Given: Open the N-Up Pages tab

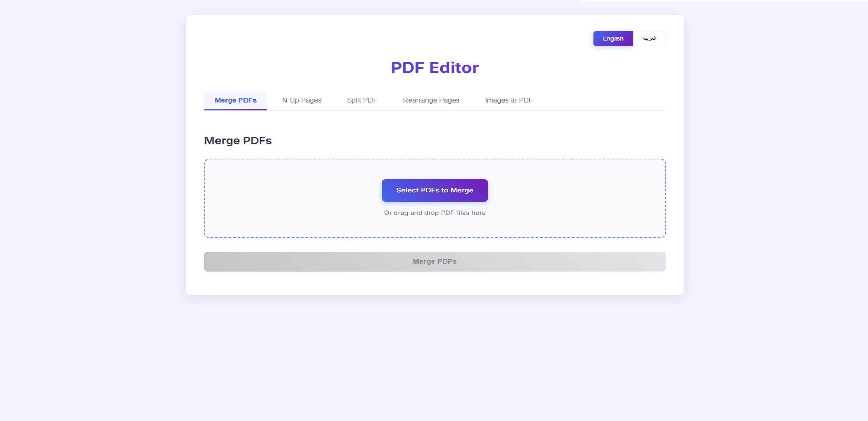Looking at the screenshot, I should pyautogui.click(x=301, y=100).
